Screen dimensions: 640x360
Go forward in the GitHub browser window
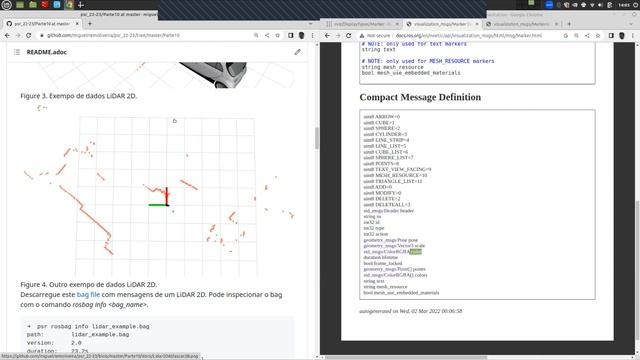pyautogui.click(x=18, y=36)
